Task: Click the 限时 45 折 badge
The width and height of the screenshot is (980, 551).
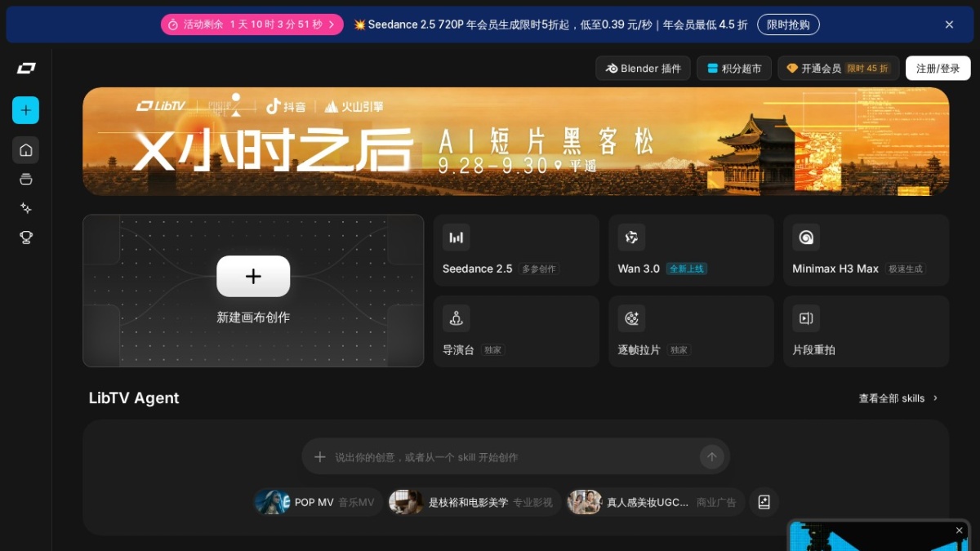Action: pyautogui.click(x=868, y=69)
